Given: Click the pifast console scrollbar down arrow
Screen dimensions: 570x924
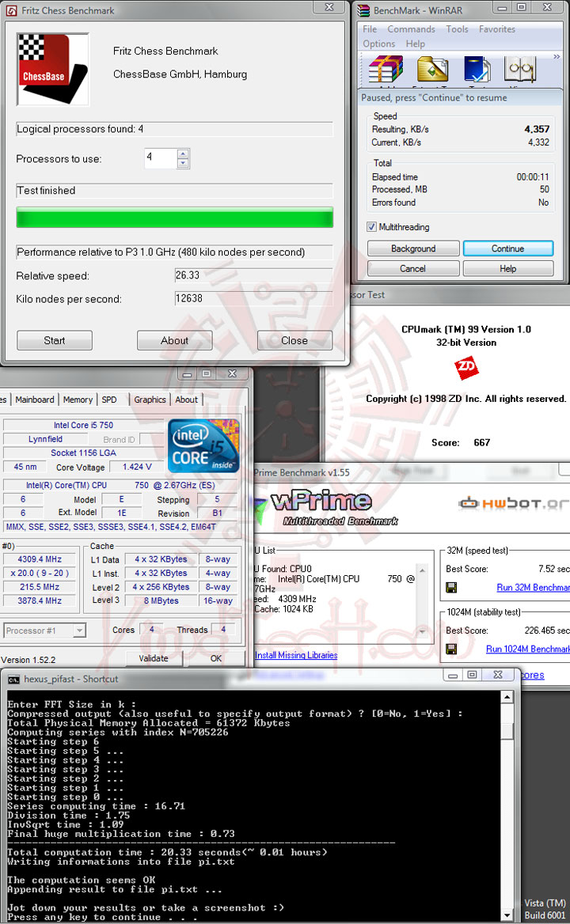Looking at the screenshot, I should [x=507, y=915].
